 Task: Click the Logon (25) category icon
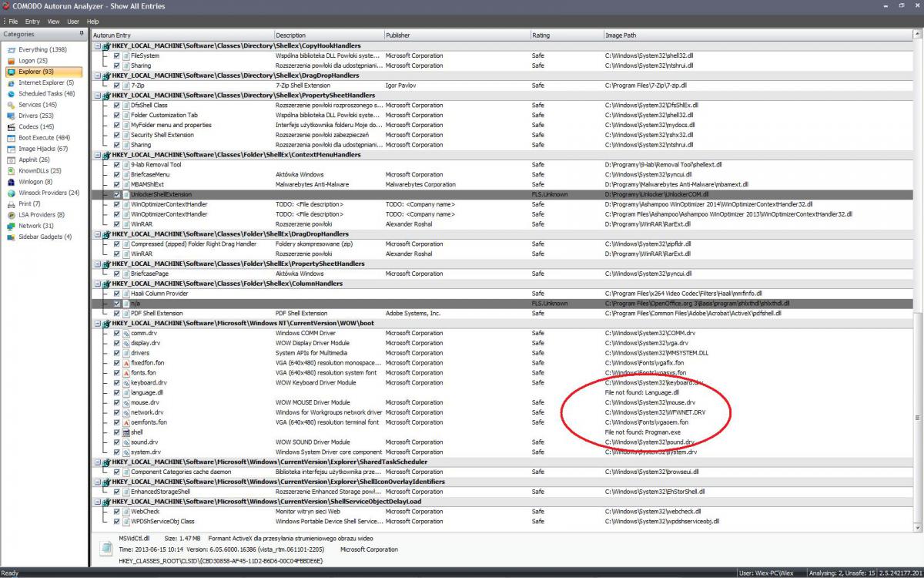click(x=11, y=61)
